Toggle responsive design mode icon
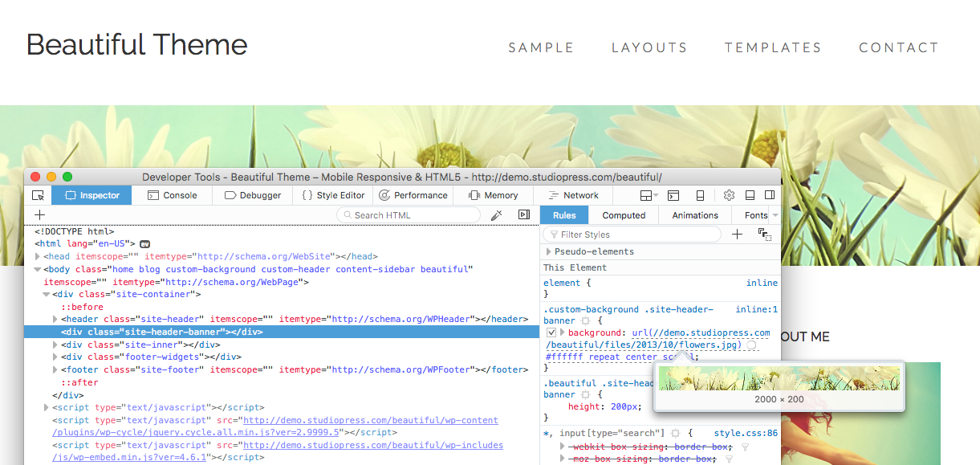The width and height of the screenshot is (980, 465). click(700, 195)
